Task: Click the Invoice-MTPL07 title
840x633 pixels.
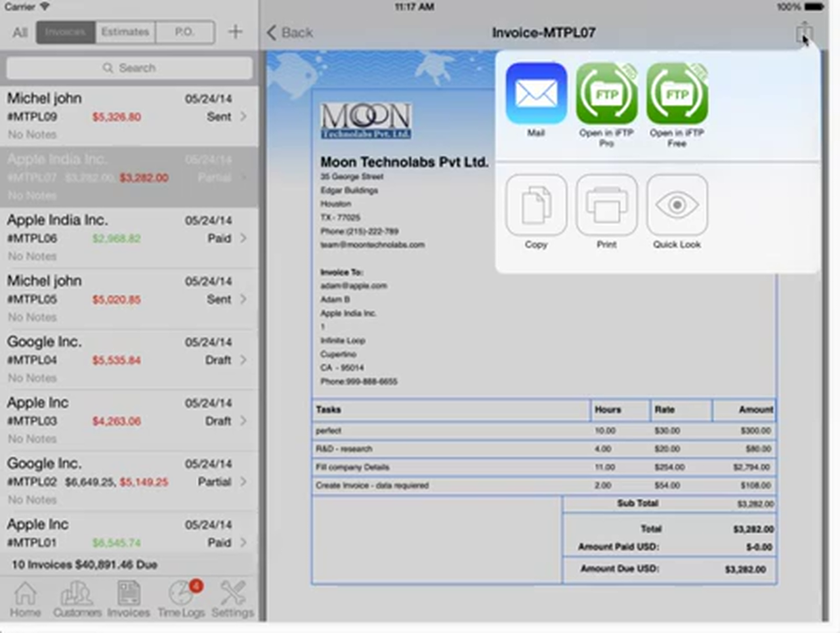Action: click(x=543, y=33)
